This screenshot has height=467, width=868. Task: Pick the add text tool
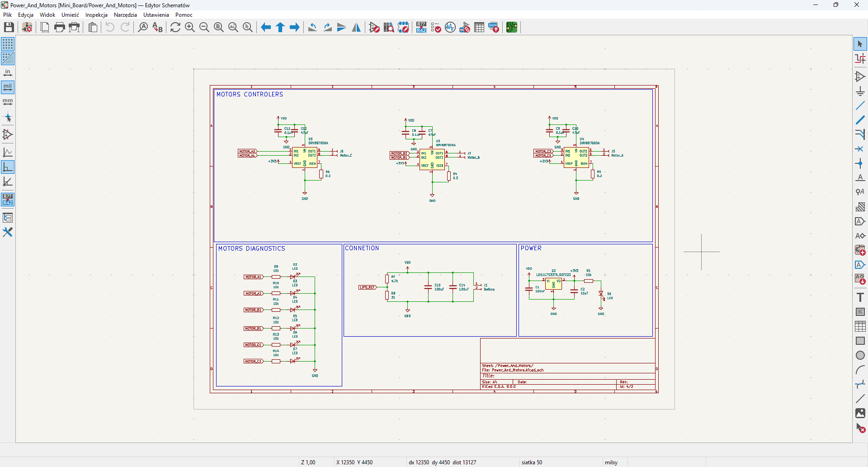click(x=860, y=297)
